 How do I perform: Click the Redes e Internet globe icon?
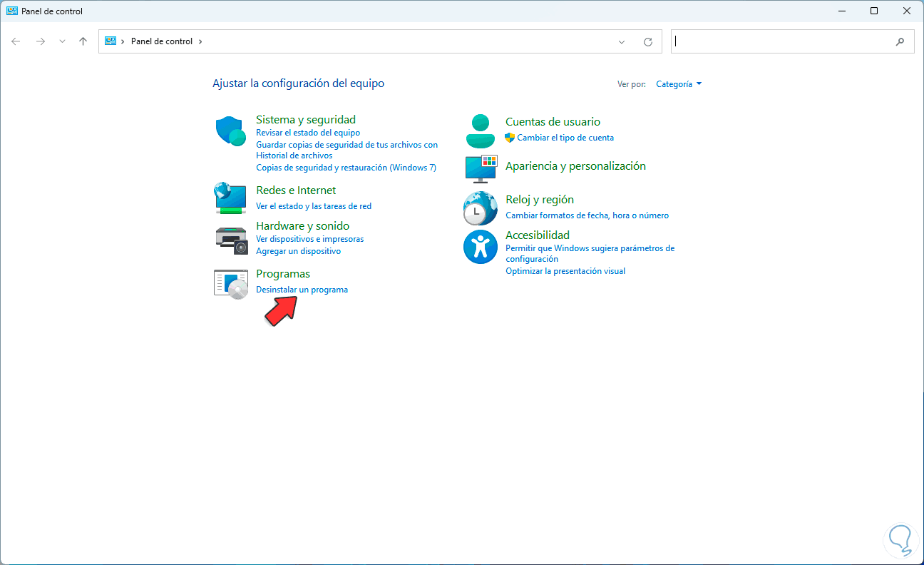click(230, 198)
